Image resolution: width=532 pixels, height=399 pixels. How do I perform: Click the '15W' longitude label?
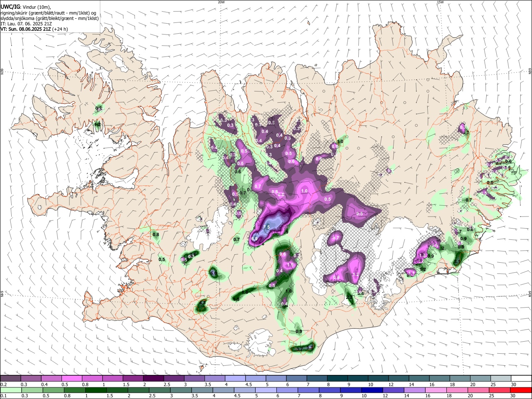[440, 2]
